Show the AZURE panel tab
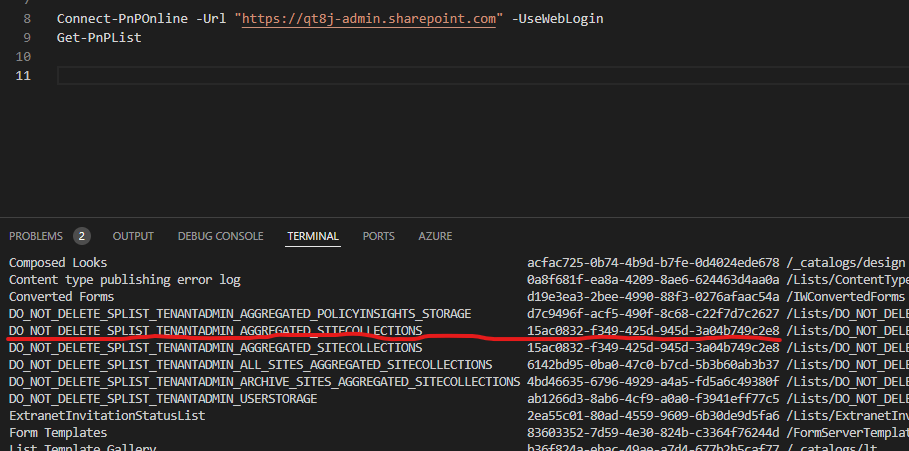This screenshot has width=909, height=451. [x=435, y=236]
